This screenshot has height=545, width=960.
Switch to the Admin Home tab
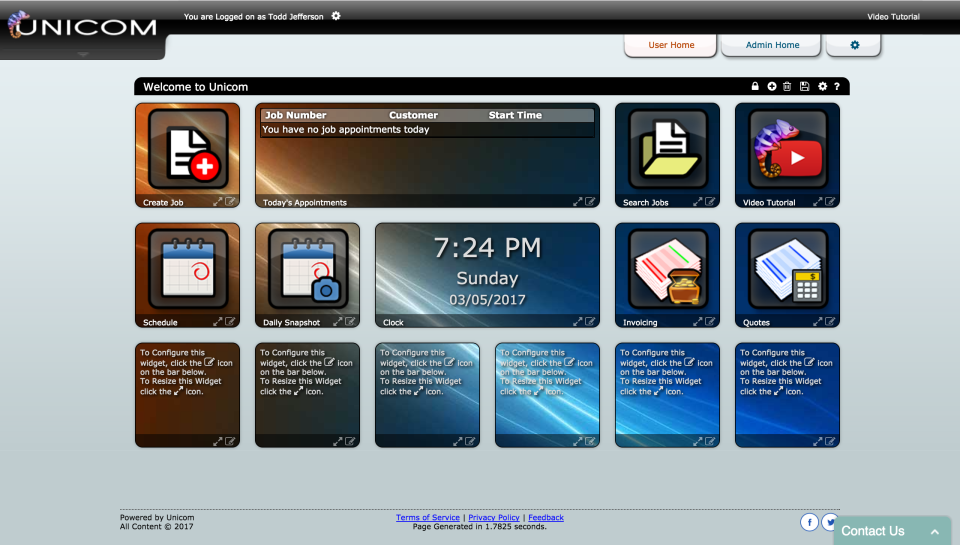(x=772, y=45)
